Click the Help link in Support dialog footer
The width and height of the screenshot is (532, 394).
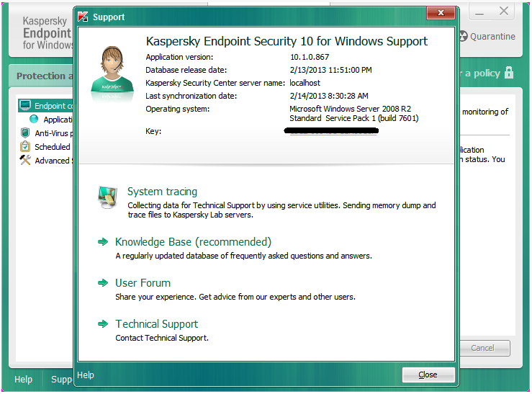[x=86, y=375]
